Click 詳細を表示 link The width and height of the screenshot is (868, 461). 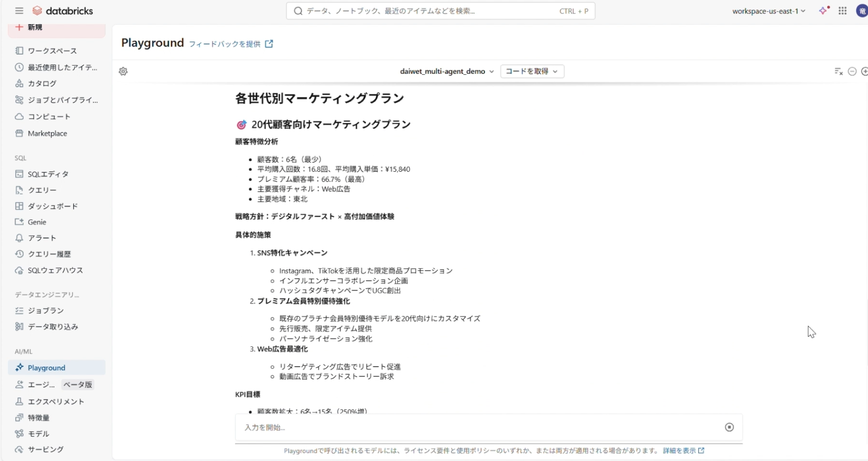tap(684, 450)
